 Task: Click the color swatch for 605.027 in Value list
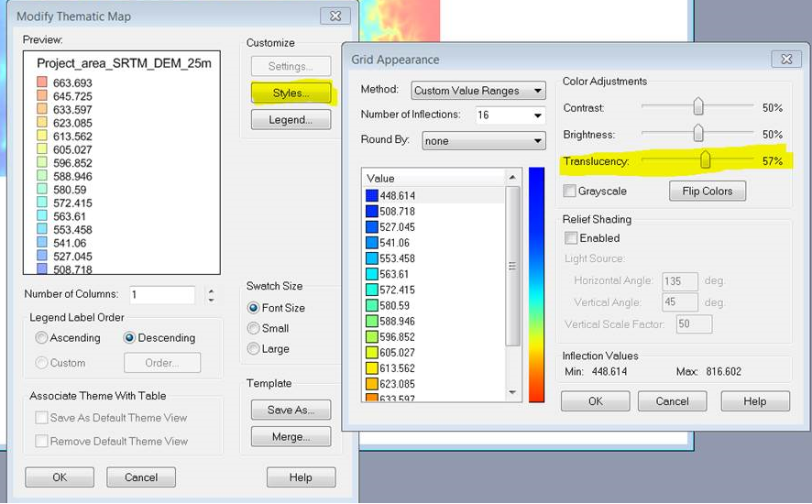(372, 352)
